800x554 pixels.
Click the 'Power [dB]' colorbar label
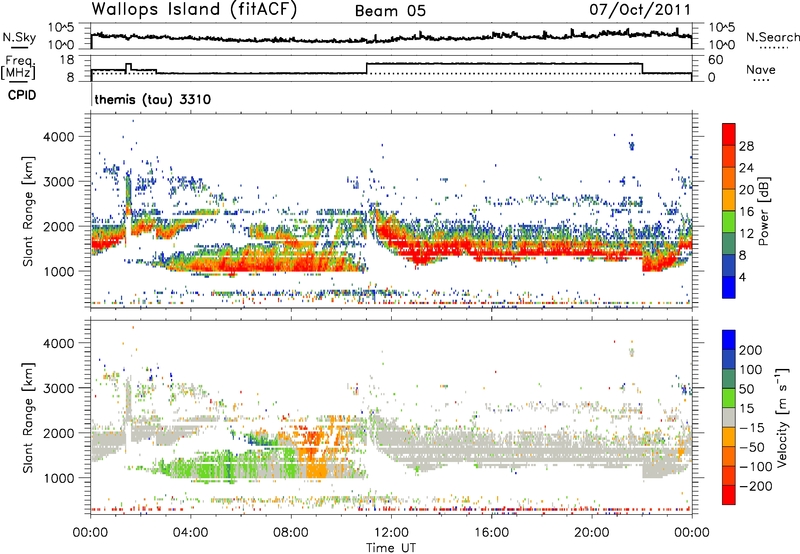tap(763, 211)
